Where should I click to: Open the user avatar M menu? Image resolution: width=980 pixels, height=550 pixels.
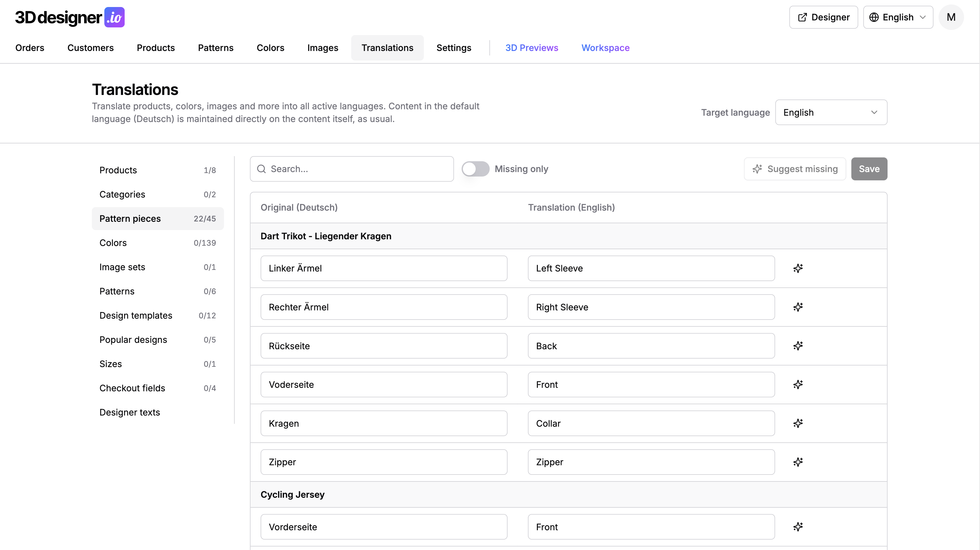(951, 17)
